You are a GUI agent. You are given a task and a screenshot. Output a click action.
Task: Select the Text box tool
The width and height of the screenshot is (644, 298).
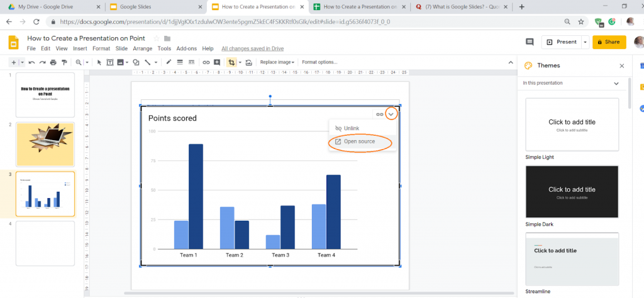click(109, 62)
